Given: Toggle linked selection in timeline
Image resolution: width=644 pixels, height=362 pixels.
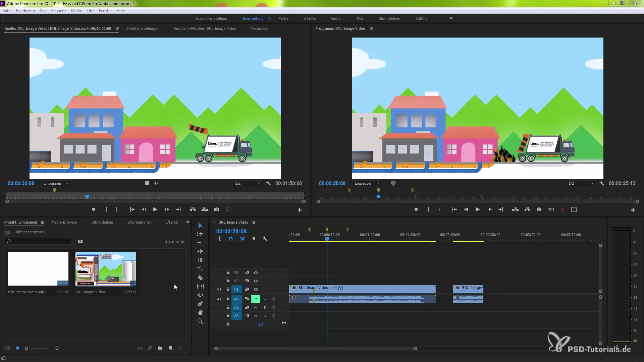Looking at the screenshot, I should tap(242, 239).
